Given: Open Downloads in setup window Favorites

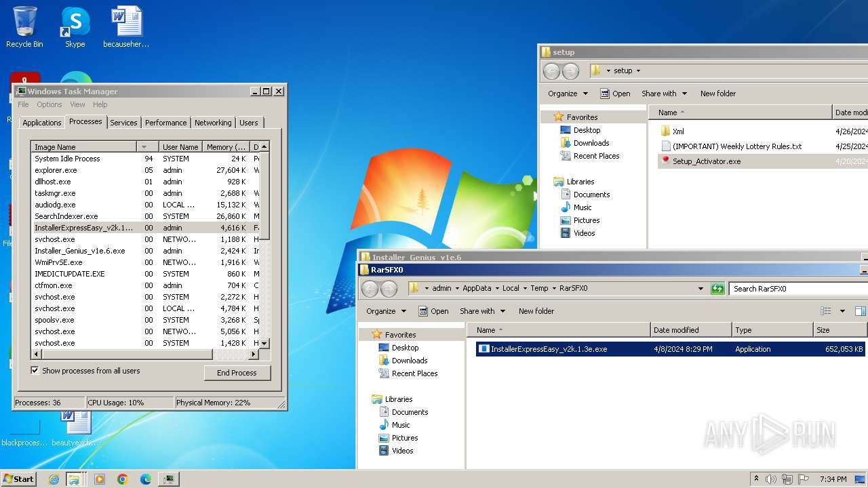Looking at the screenshot, I should 591,143.
